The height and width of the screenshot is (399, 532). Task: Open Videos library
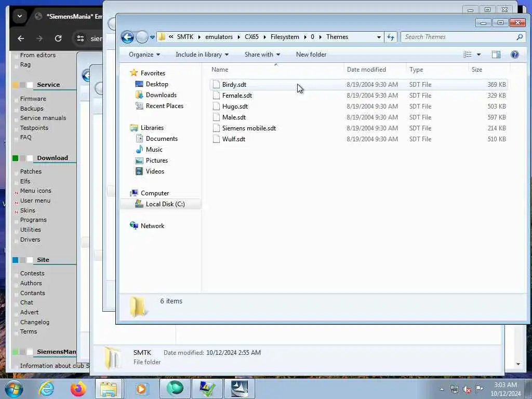155,171
